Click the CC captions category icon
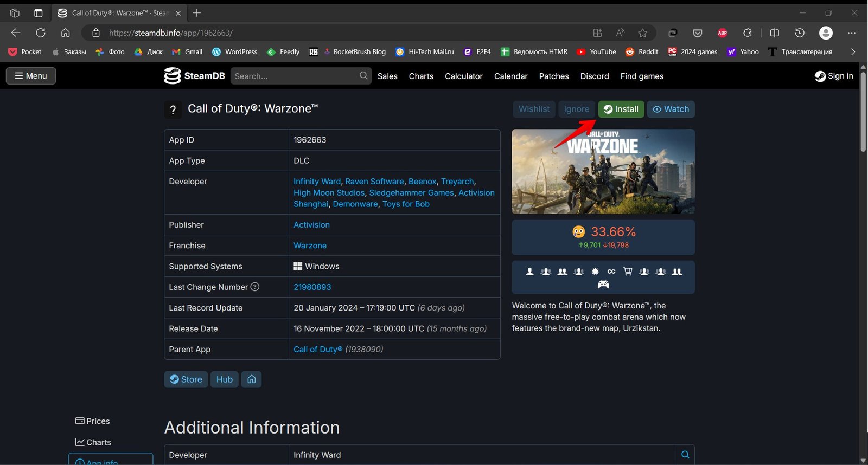This screenshot has height=465, width=868. point(611,272)
